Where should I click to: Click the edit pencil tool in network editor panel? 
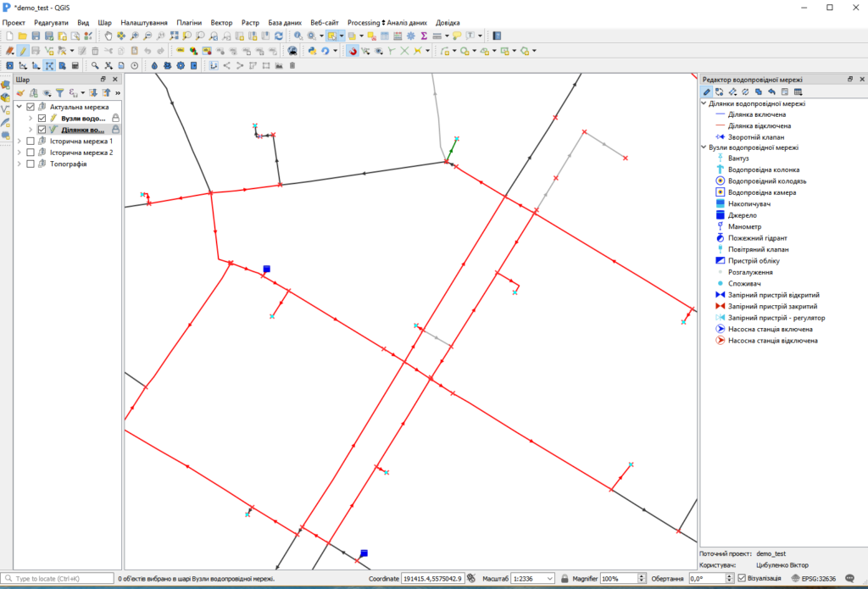707,92
